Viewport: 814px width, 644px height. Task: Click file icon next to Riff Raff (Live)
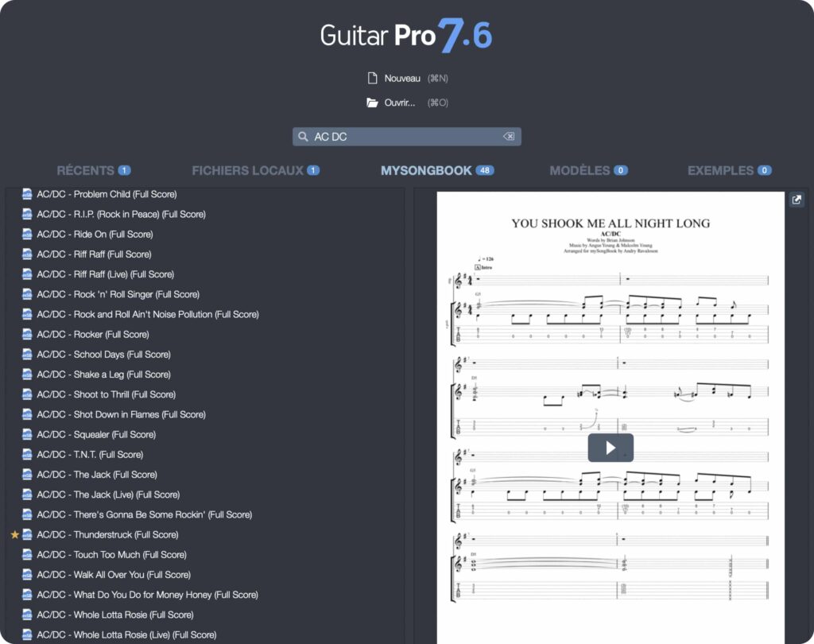(27, 274)
